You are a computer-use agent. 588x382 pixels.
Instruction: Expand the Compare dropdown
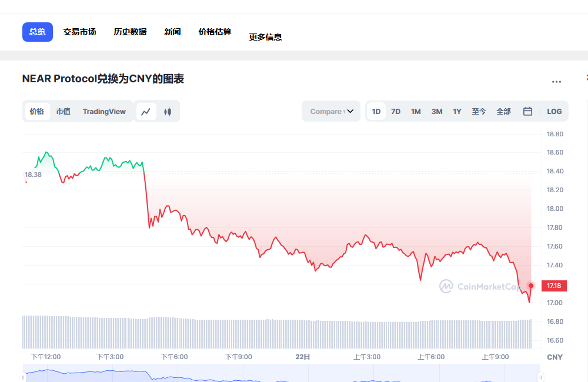(x=330, y=111)
